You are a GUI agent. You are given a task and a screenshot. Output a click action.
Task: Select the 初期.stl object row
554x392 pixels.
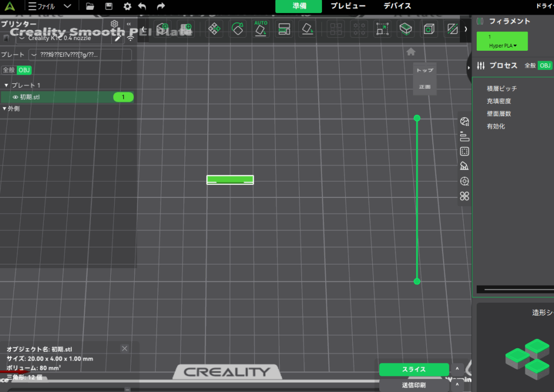[68, 97]
